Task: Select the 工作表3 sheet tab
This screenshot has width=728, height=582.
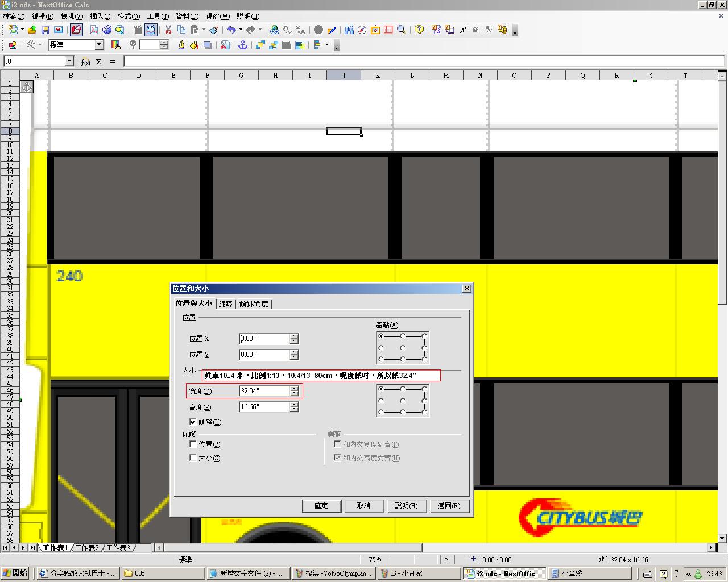Action: [118, 548]
